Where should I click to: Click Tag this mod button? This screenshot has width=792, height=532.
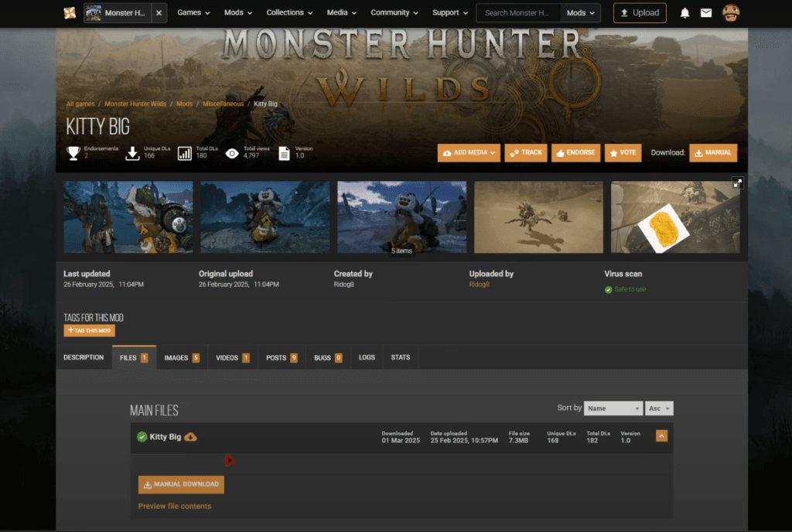click(x=90, y=331)
